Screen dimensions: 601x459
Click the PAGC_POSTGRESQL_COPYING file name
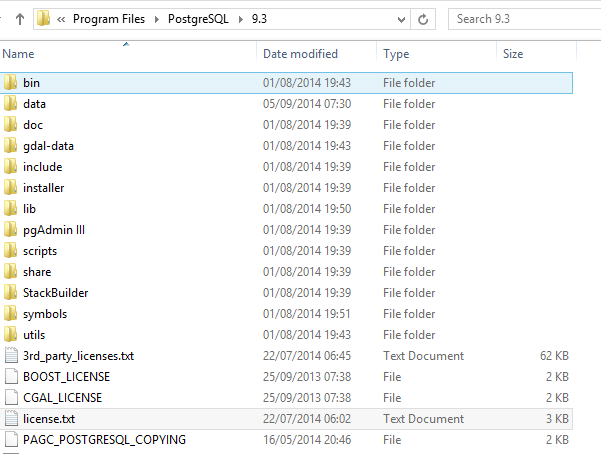point(104,440)
